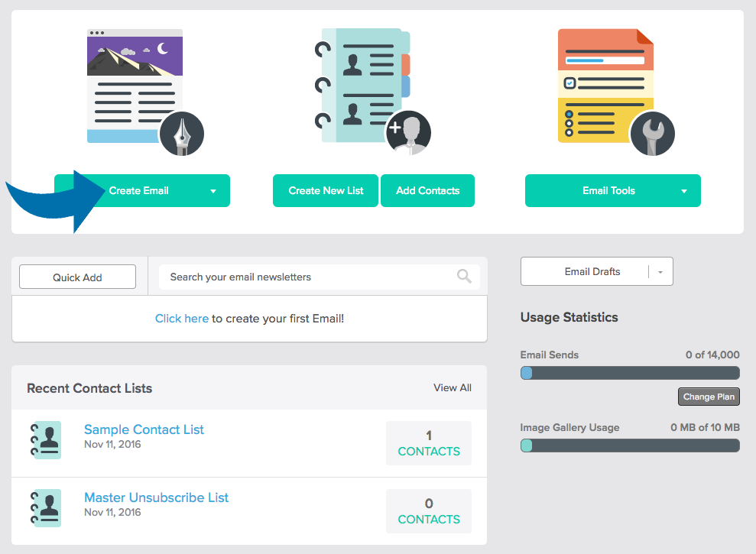Image resolution: width=756 pixels, height=554 pixels.
Task: Open the Recent Contact Lists section header
Action: pyautogui.click(x=89, y=388)
